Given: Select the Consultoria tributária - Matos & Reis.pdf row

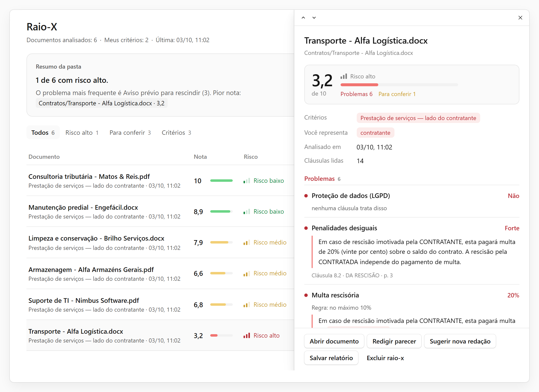Looking at the screenshot, I should tap(160, 181).
